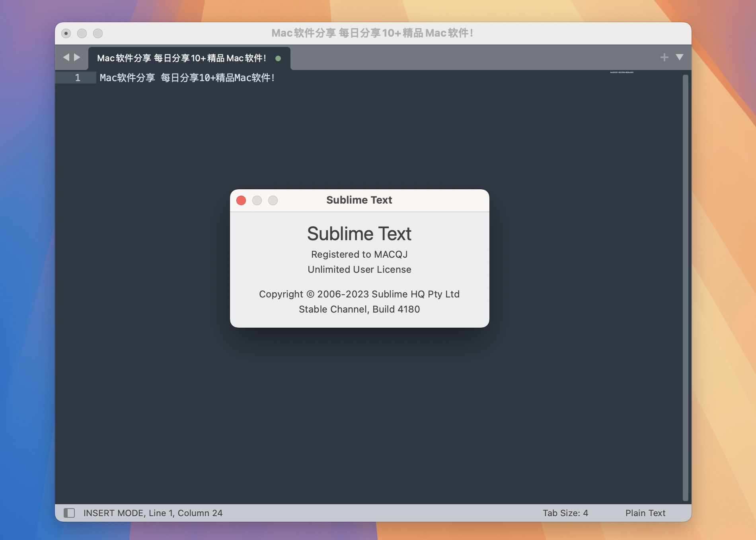Click line number 1 in gutter

point(78,78)
